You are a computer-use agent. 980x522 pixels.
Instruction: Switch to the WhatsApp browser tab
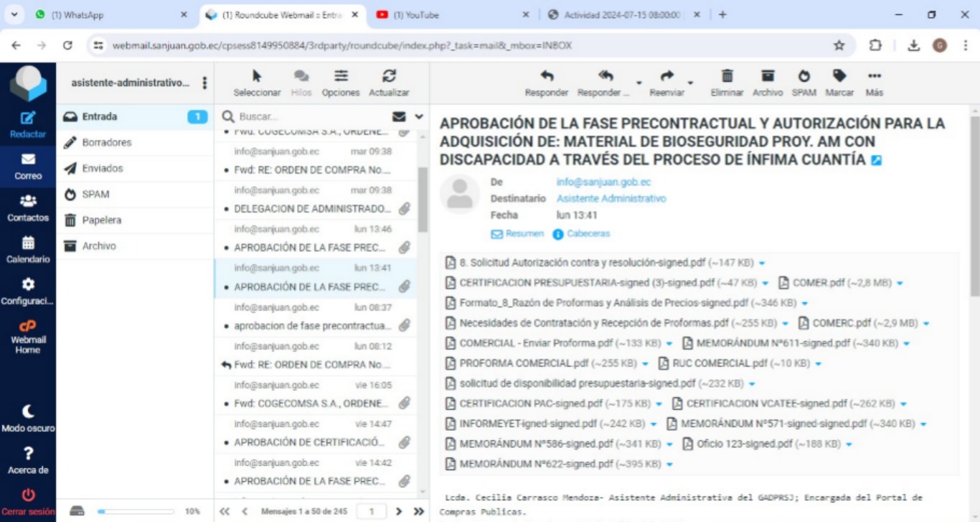(x=108, y=14)
